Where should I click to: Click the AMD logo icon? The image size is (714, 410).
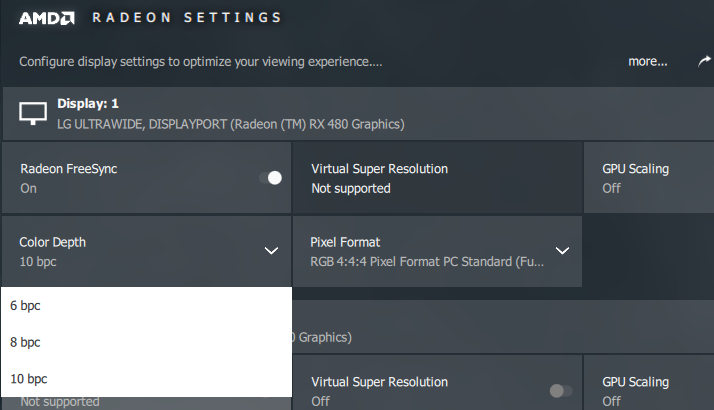47,18
